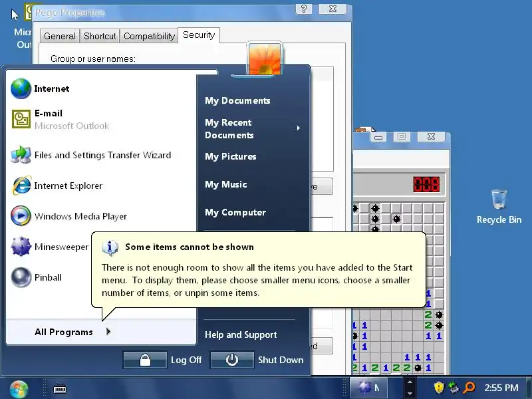This screenshot has width=532, height=399.
Task: Open the E-mail Microsoft Outlook icon
Action: (x=21, y=119)
